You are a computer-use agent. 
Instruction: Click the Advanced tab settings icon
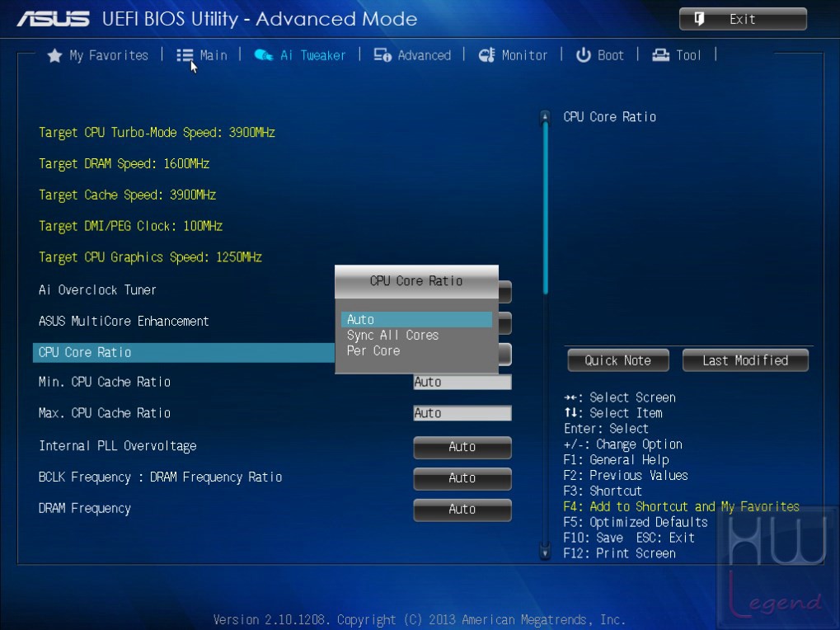(382, 55)
